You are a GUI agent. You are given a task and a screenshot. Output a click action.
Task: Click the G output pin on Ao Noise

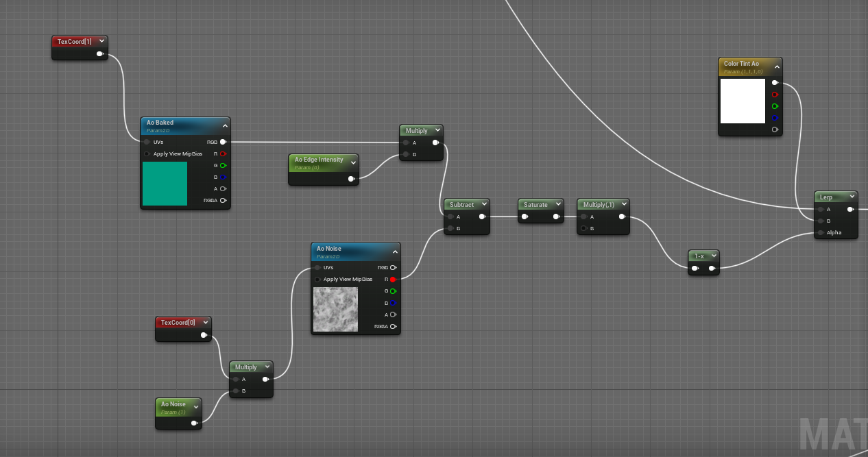(x=393, y=291)
